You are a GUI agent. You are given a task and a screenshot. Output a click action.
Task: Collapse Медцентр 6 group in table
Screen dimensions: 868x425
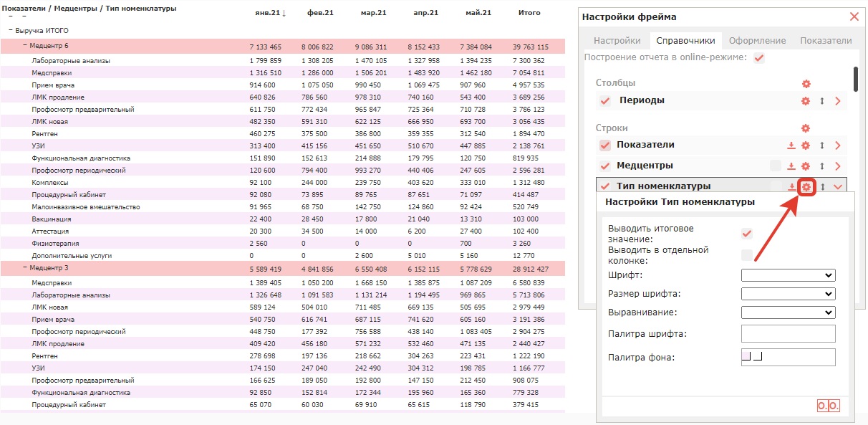click(26, 46)
